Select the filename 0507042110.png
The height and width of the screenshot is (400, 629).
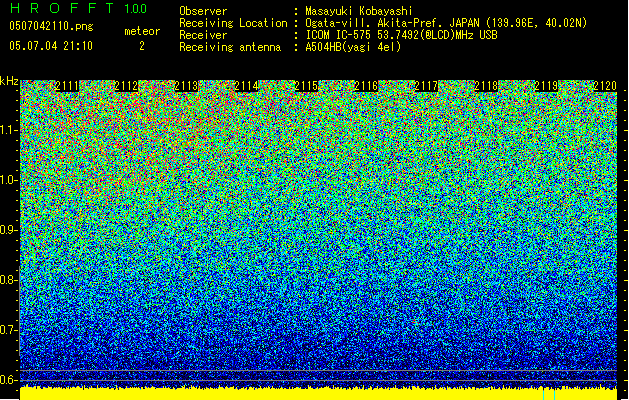coord(51,26)
